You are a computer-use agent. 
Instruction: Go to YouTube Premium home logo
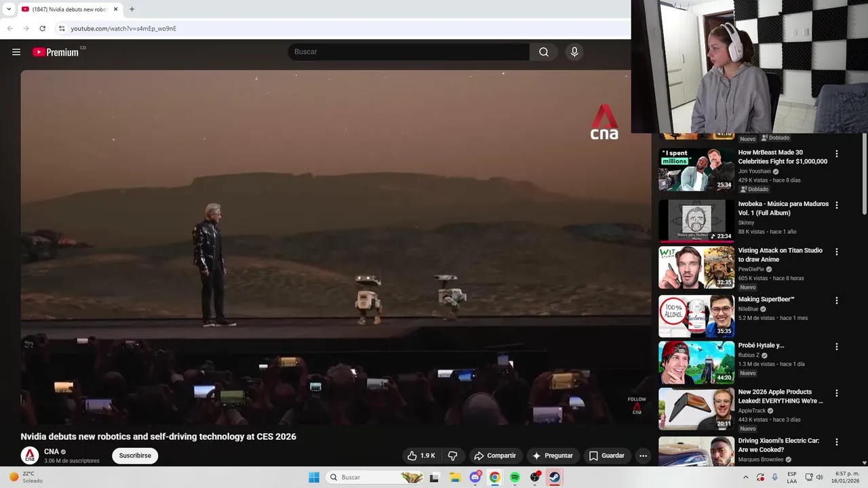click(56, 52)
